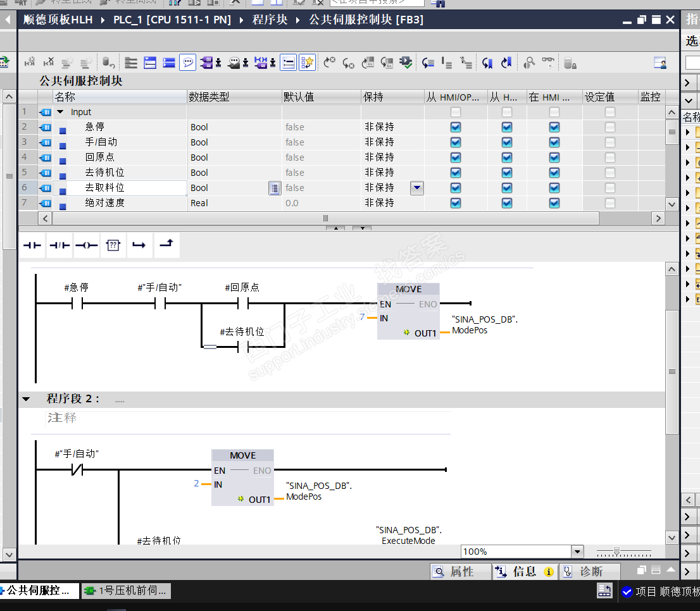Click the speech bubble comments icon
Viewport: 700px width, 611px height.
[187, 63]
